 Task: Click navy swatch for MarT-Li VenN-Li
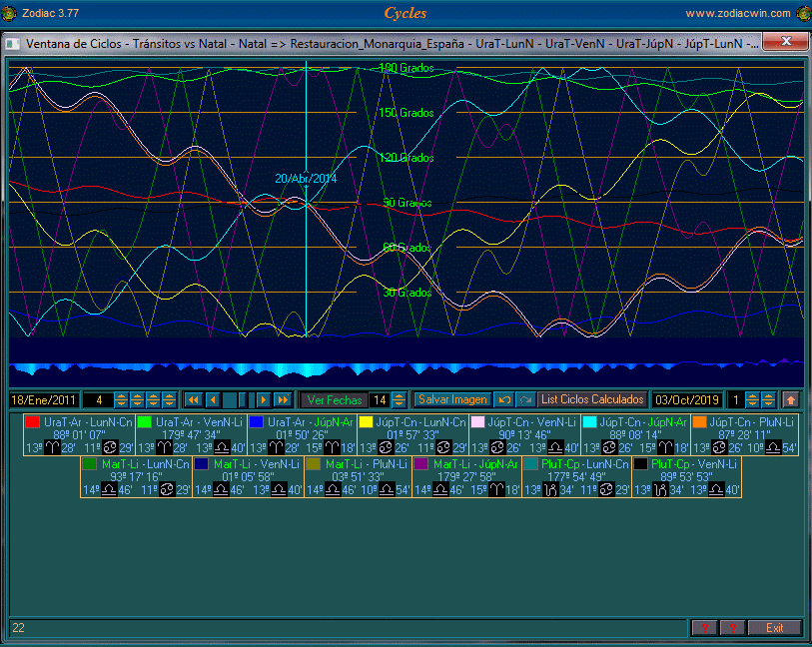202,463
